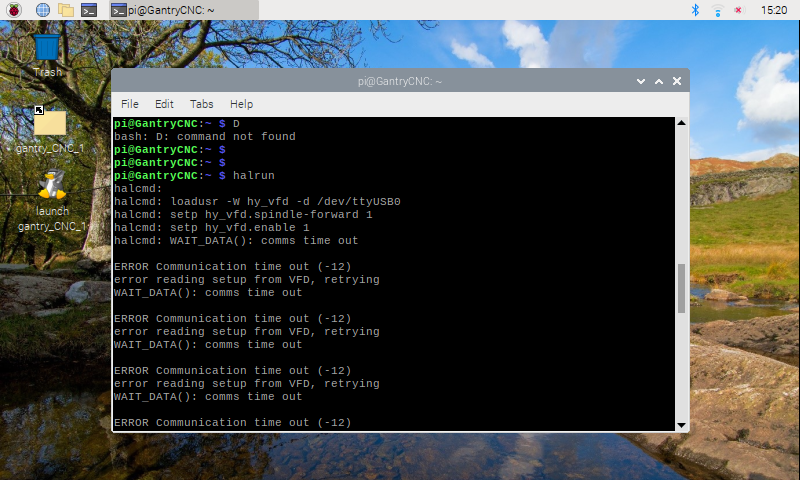Show the calendar from the 15:20 clock
The height and width of the screenshot is (480, 800).
tap(773, 10)
